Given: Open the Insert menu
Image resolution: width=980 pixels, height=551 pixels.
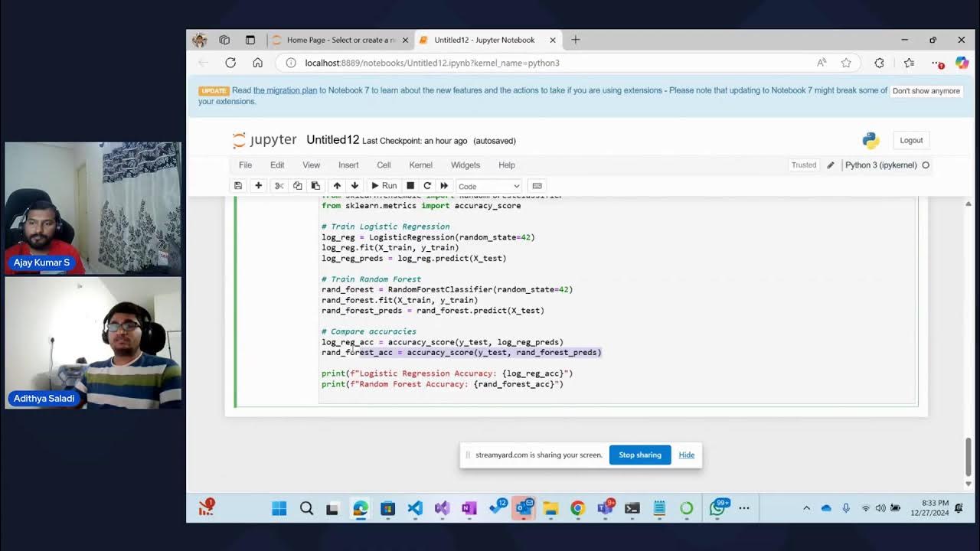Looking at the screenshot, I should point(348,165).
